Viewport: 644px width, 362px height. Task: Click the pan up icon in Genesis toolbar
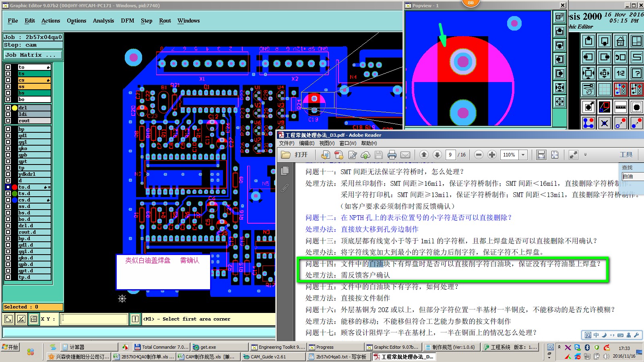coord(588,41)
